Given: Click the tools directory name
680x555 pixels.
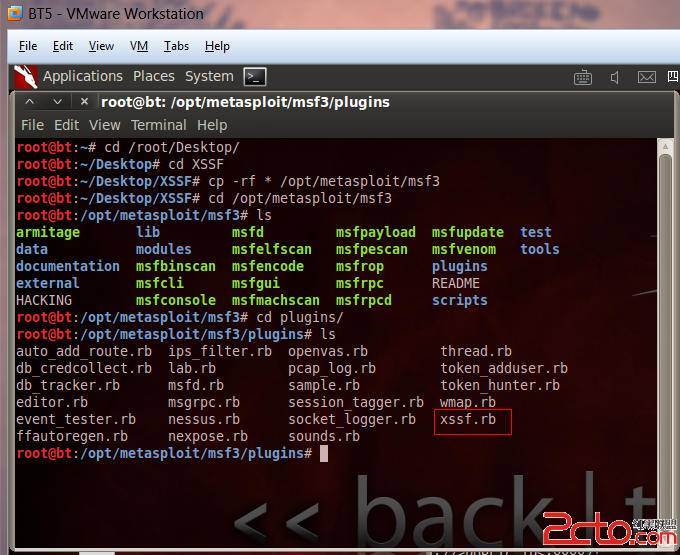Looking at the screenshot, I should point(539,249).
